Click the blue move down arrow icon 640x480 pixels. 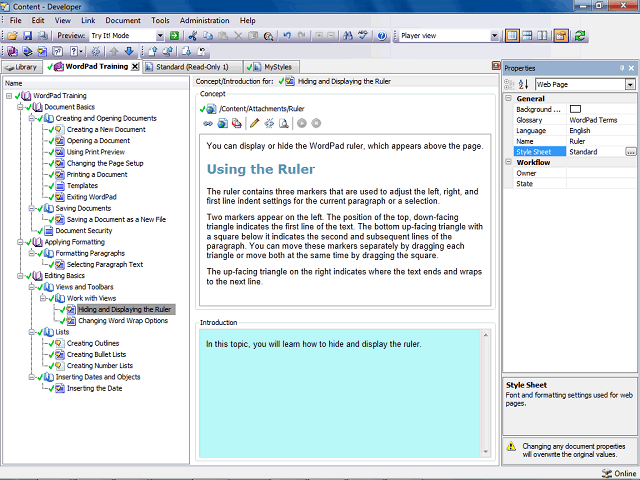pyautogui.click(x=129, y=51)
